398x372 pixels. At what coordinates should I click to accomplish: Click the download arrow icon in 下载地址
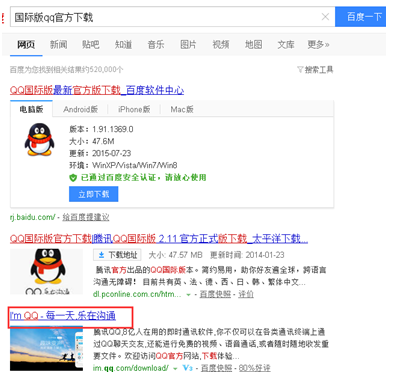[101, 255]
